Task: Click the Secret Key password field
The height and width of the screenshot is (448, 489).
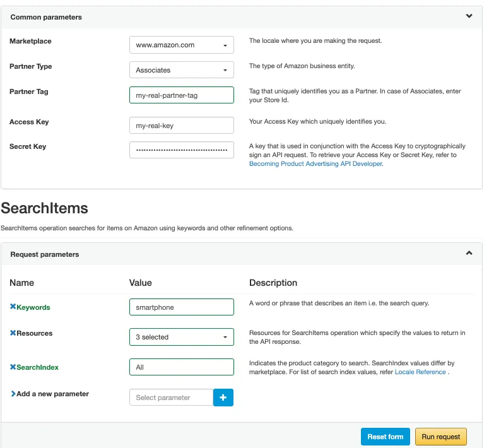Action: [x=181, y=150]
